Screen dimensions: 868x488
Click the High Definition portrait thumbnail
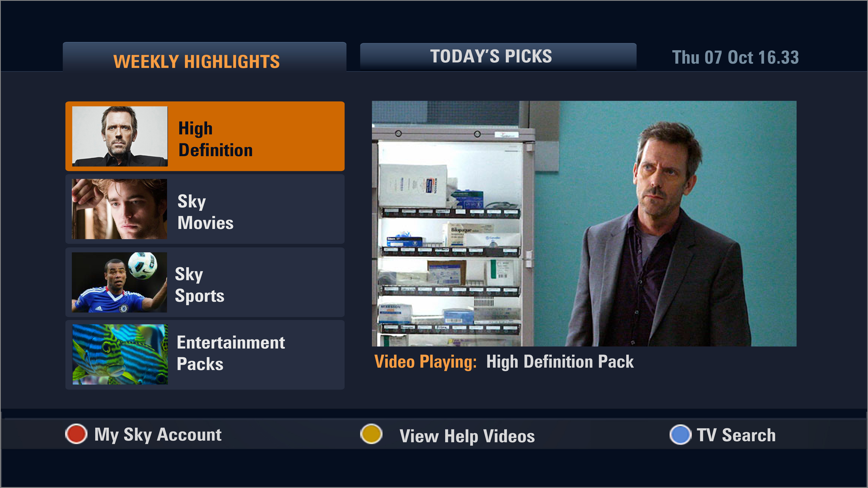[x=120, y=136]
